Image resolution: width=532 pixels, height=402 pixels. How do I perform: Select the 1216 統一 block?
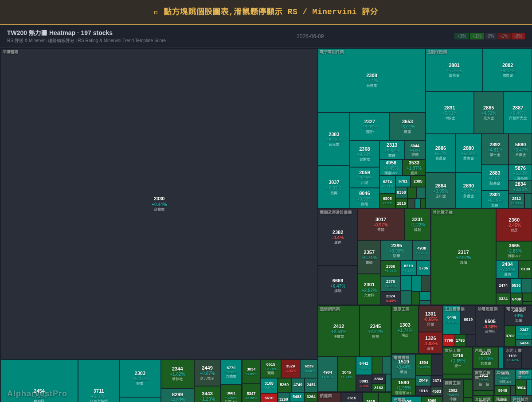coord(458,361)
